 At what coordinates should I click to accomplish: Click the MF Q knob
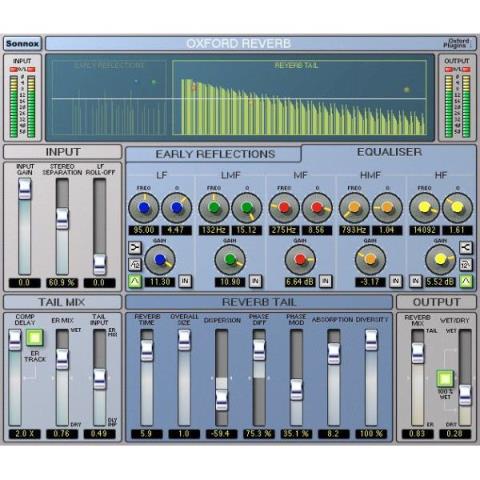[317, 208]
